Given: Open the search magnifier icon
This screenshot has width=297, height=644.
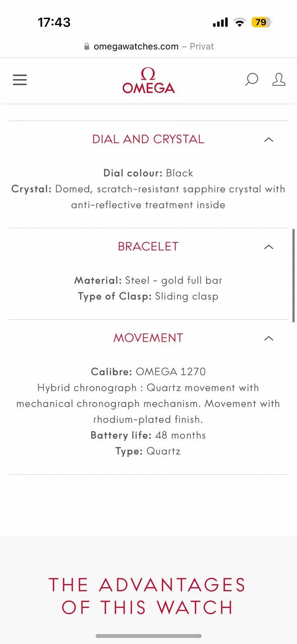Looking at the screenshot, I should (252, 79).
